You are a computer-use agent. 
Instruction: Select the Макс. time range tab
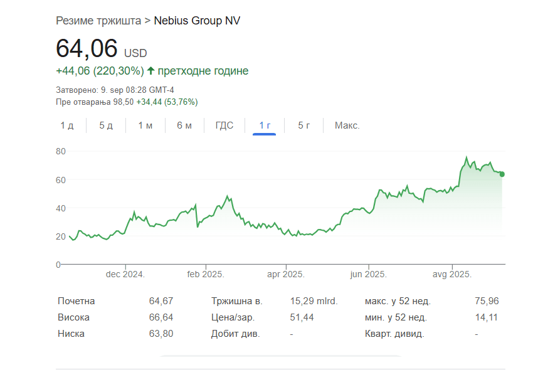tap(347, 125)
